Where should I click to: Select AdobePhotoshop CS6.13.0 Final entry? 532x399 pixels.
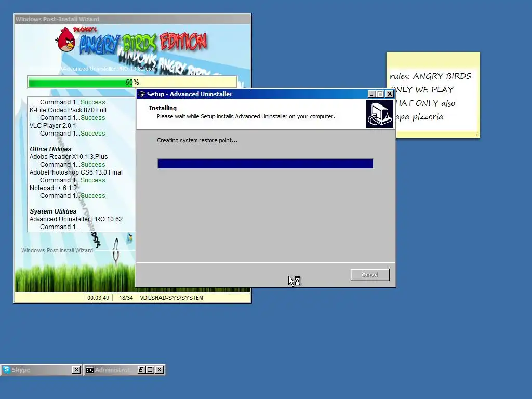[x=76, y=172]
